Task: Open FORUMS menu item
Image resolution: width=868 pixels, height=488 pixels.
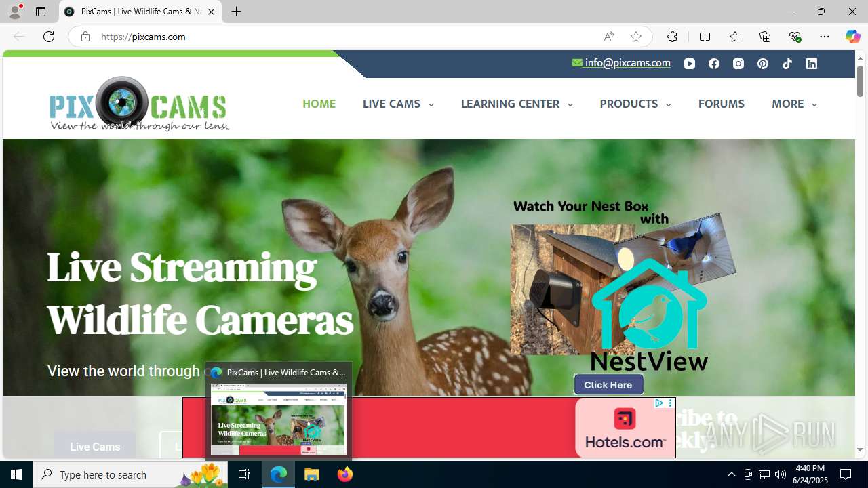Action: [722, 104]
